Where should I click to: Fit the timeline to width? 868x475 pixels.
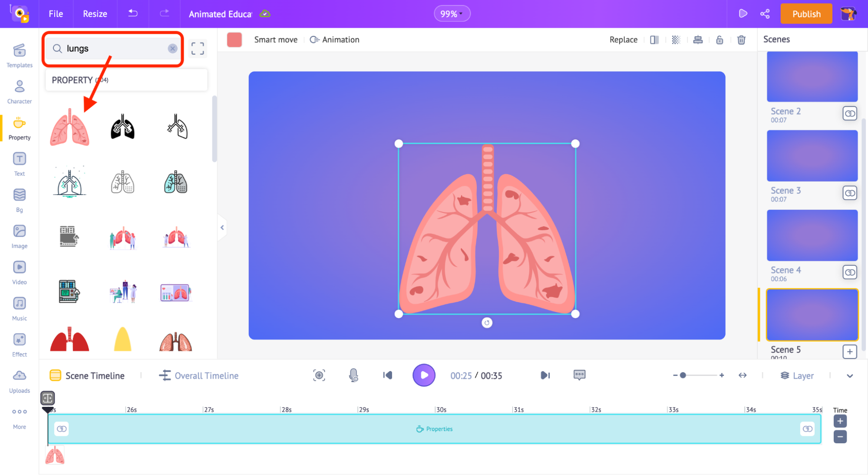click(x=743, y=375)
